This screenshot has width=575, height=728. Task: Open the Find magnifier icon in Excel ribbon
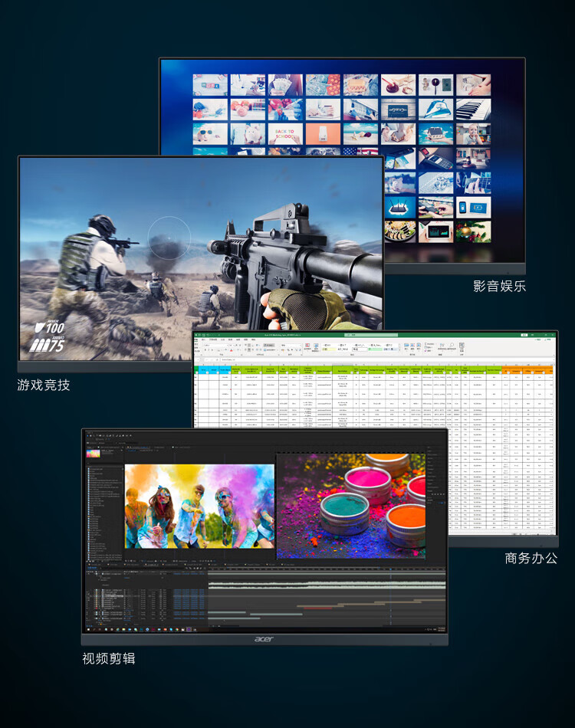pos(451,346)
